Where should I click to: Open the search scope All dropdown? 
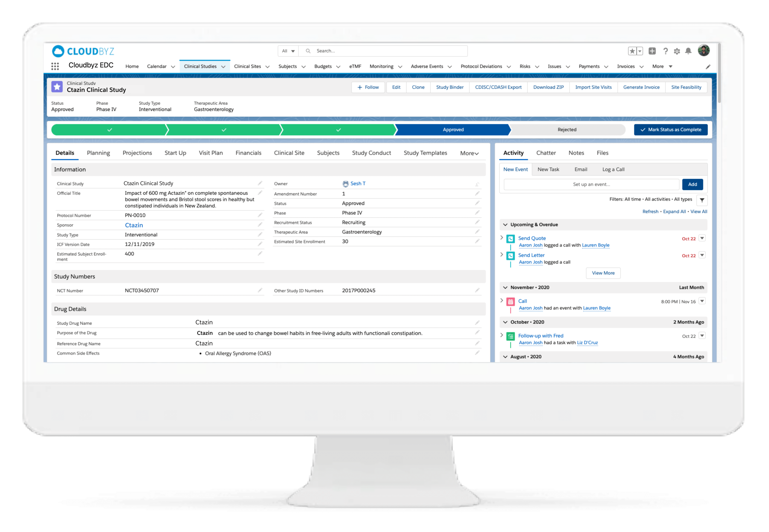pyautogui.click(x=288, y=51)
